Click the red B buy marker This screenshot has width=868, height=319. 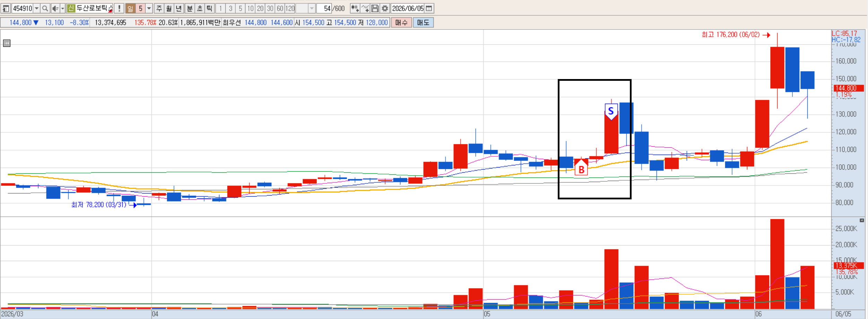pos(581,168)
